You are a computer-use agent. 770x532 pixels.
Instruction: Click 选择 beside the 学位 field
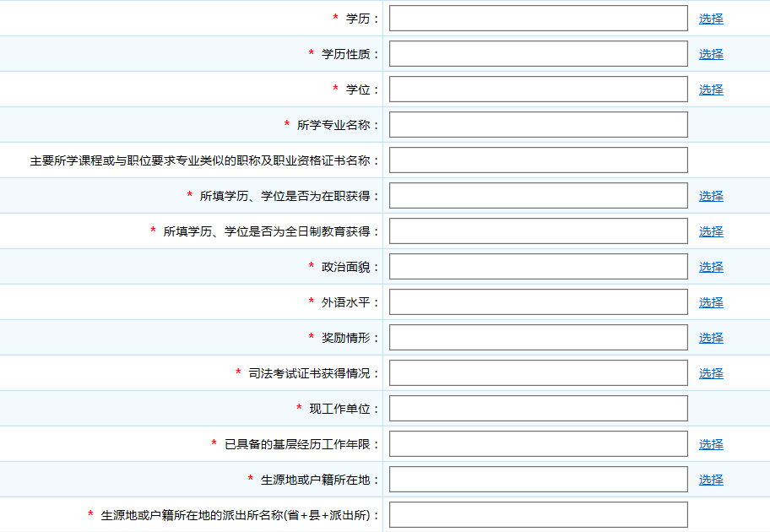coord(712,89)
